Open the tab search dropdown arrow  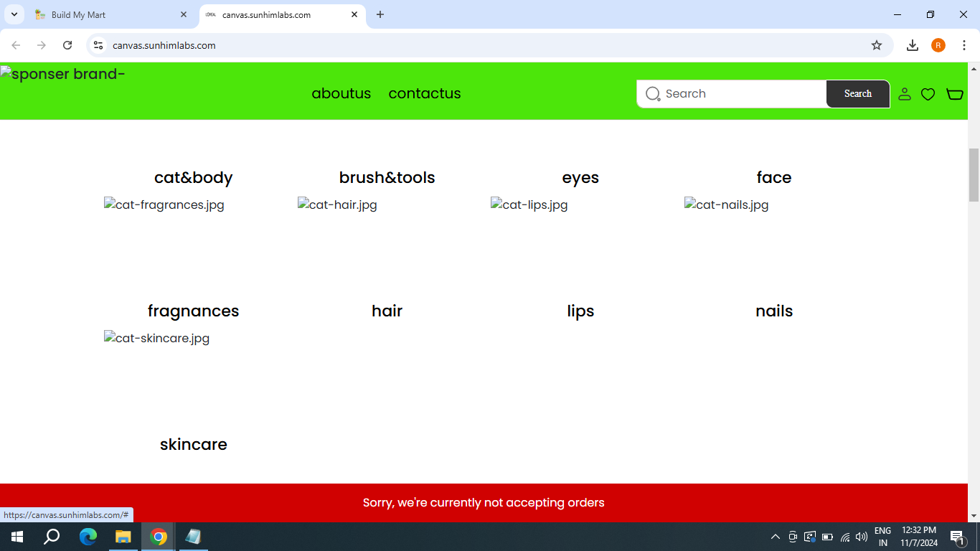pos(14,14)
